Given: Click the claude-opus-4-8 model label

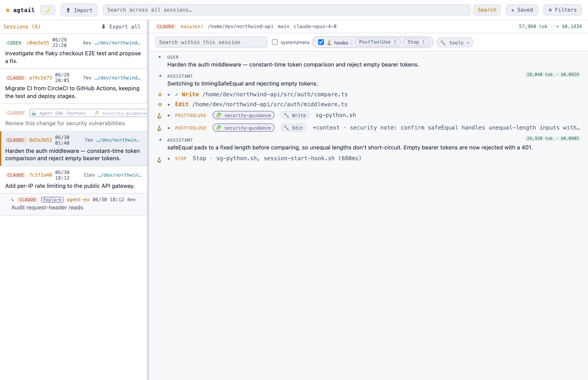Looking at the screenshot, I should point(315,26).
